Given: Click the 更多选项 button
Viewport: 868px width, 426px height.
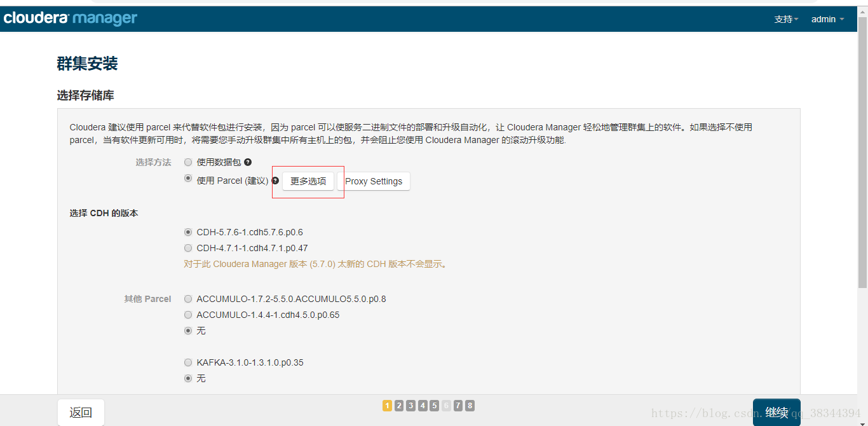Looking at the screenshot, I should click(x=308, y=181).
